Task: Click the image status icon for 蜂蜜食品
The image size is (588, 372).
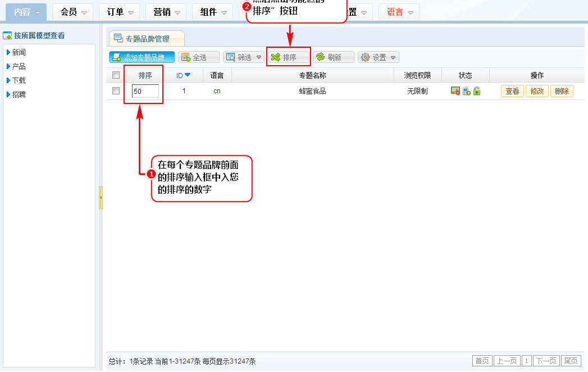Action: coord(455,91)
